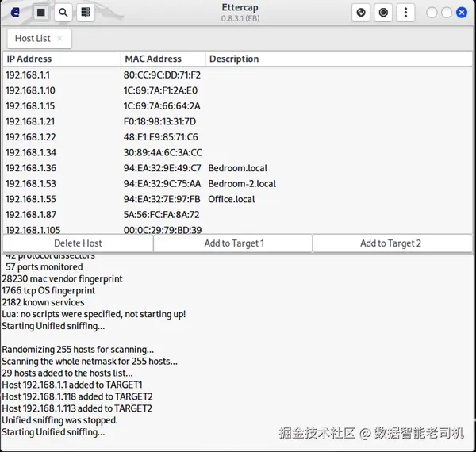The image size is (476, 452).
Task: Click log line 'Unified sniffing was stopped.'
Action: coord(59,420)
